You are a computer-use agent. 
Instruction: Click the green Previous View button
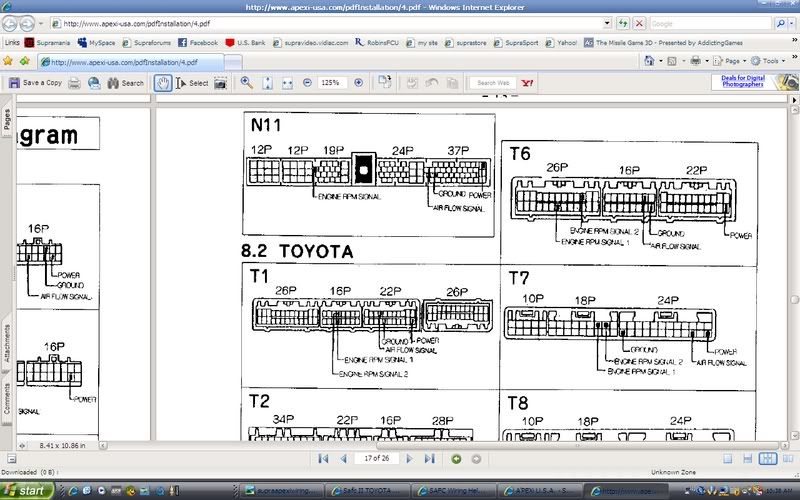coord(456,459)
